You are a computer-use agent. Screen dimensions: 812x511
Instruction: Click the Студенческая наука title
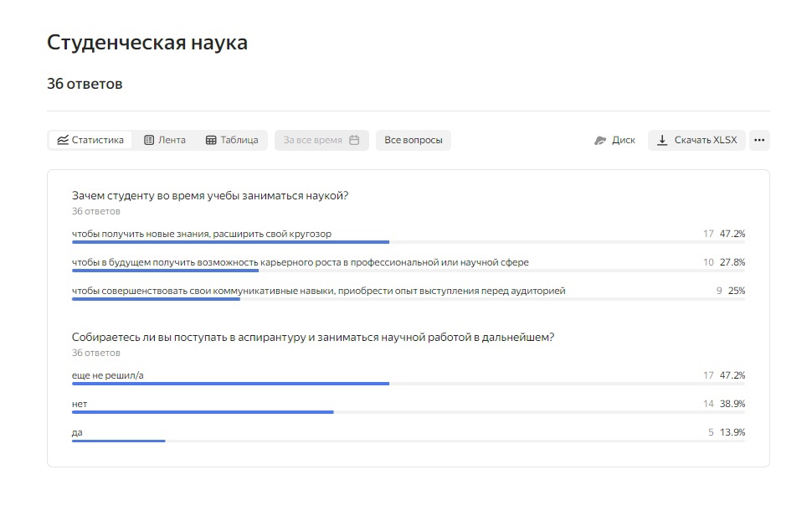pos(147,43)
